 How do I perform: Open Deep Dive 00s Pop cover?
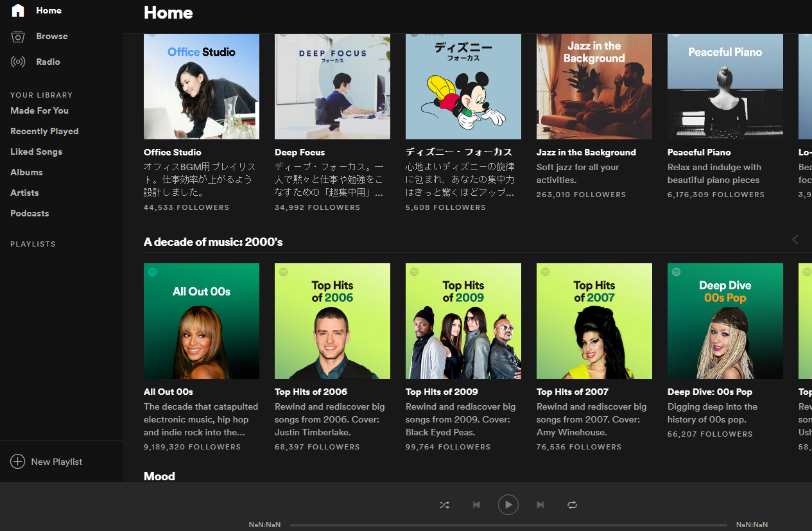725,321
